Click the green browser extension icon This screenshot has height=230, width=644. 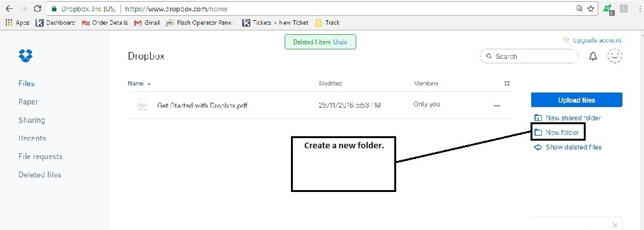pos(609,9)
